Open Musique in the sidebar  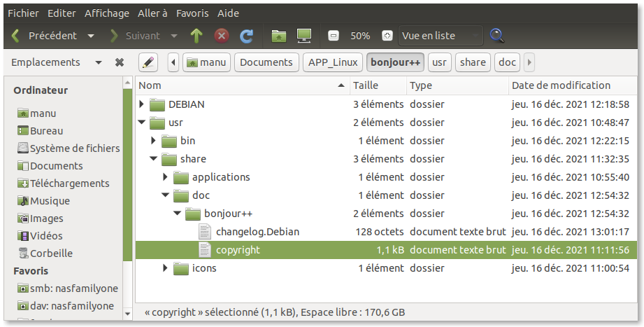pyautogui.click(x=43, y=201)
